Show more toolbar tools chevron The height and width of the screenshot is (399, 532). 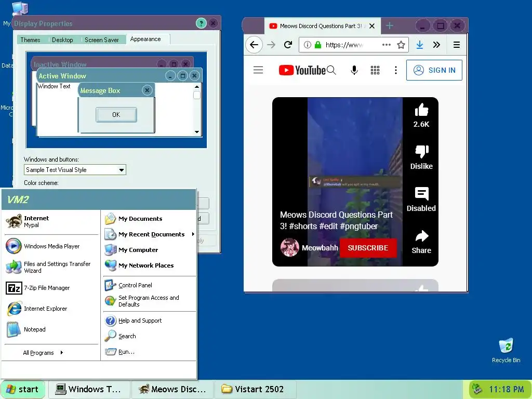coord(436,45)
